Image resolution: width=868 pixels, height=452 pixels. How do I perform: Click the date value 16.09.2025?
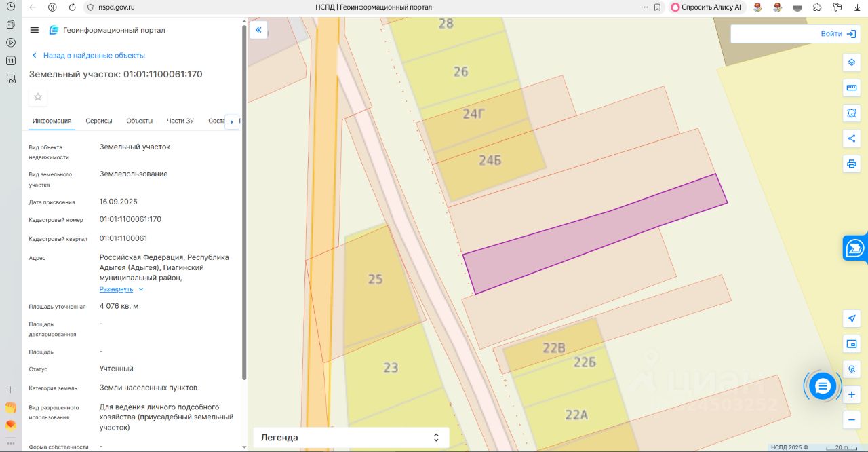coord(118,202)
